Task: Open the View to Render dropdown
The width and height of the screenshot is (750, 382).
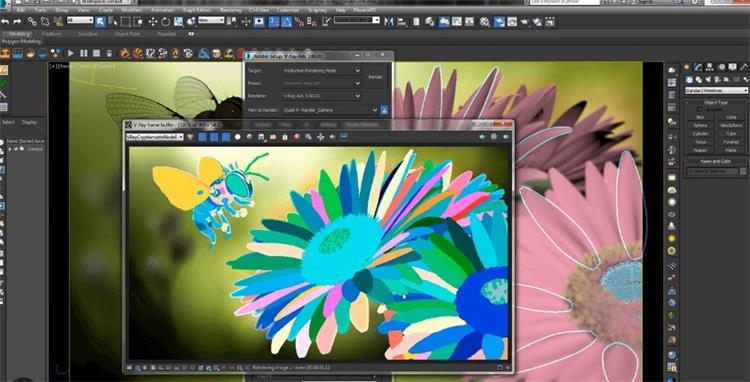Action: [x=330, y=110]
